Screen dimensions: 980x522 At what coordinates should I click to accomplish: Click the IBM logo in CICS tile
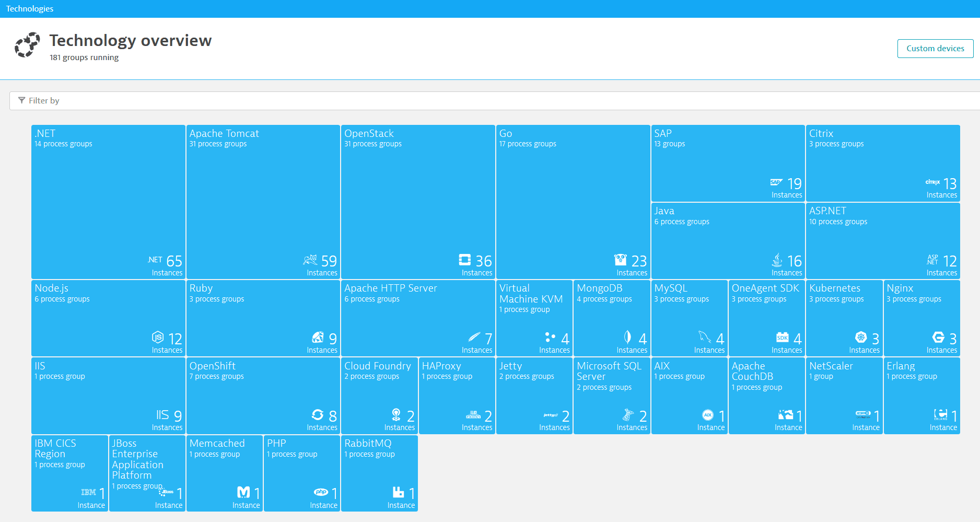coord(89,492)
